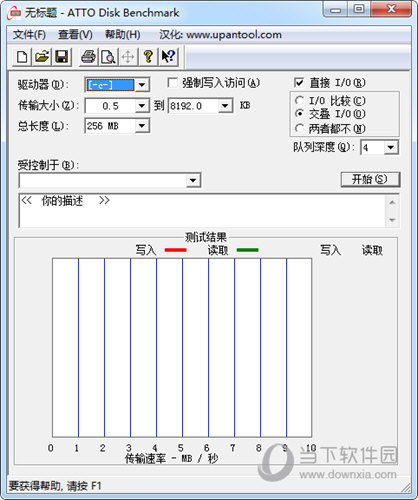
Task: Click the Print Preview toolbar icon
Action: 108,57
